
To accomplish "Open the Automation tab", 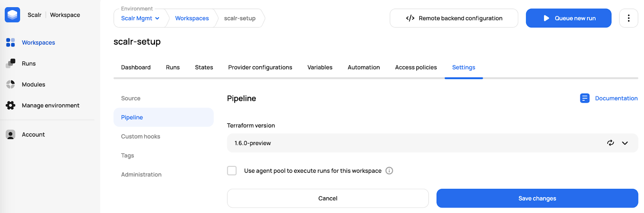I will 364,68.
